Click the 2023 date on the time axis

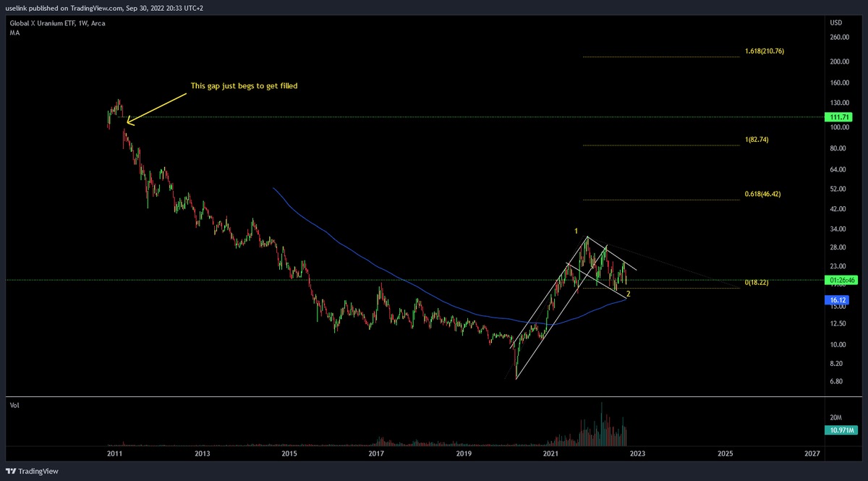point(637,454)
